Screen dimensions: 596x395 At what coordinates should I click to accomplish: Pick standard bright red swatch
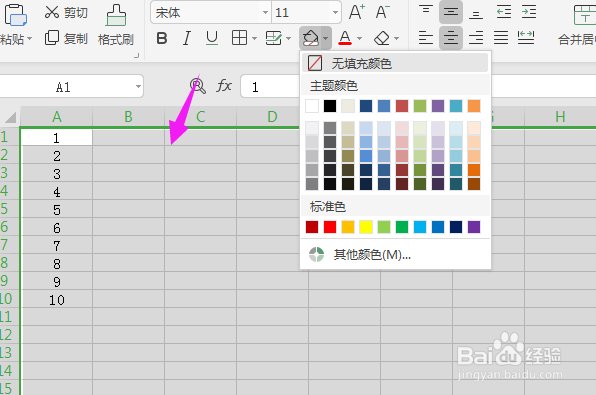[x=330, y=227]
